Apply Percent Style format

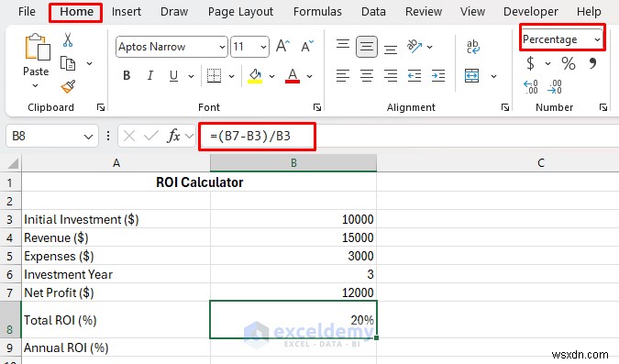[x=569, y=63]
